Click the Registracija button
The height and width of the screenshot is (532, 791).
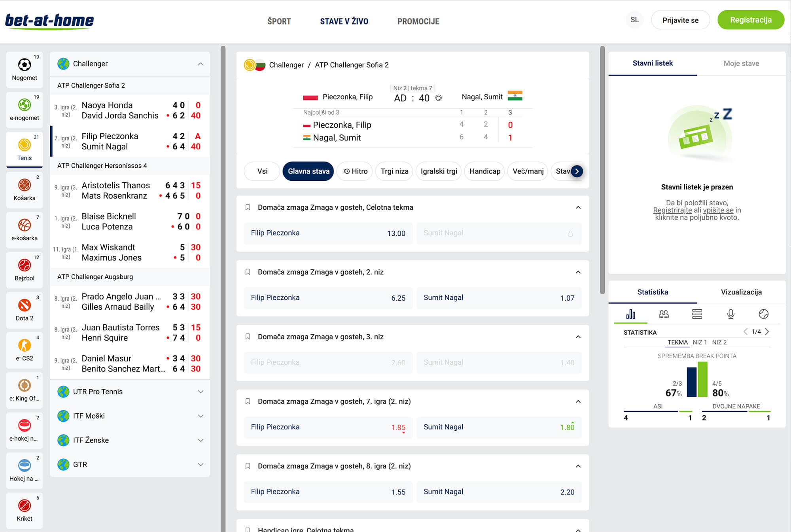[x=751, y=20]
